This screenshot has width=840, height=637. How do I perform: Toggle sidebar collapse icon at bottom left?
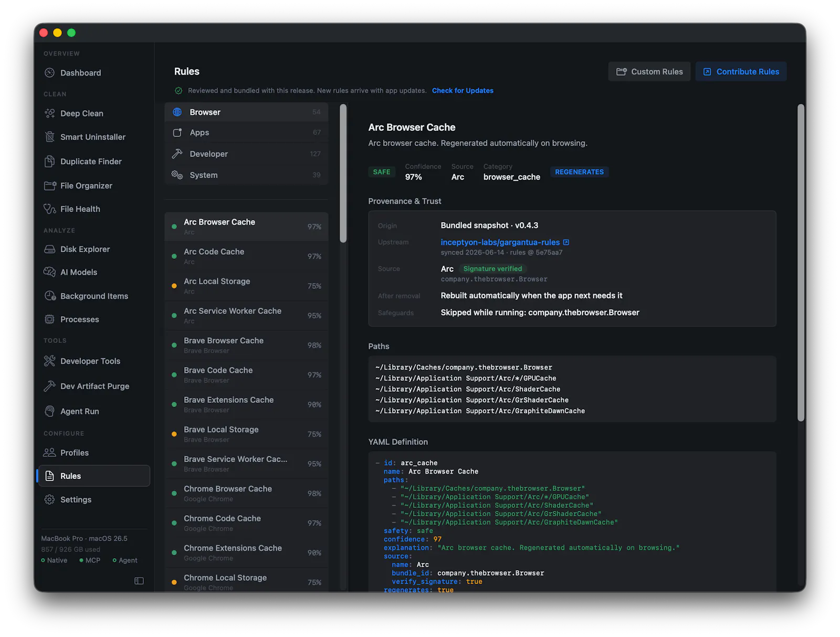coord(139,581)
